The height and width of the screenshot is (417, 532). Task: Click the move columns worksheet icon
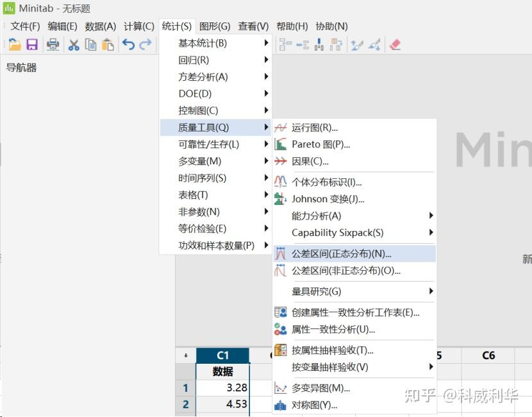point(336,44)
